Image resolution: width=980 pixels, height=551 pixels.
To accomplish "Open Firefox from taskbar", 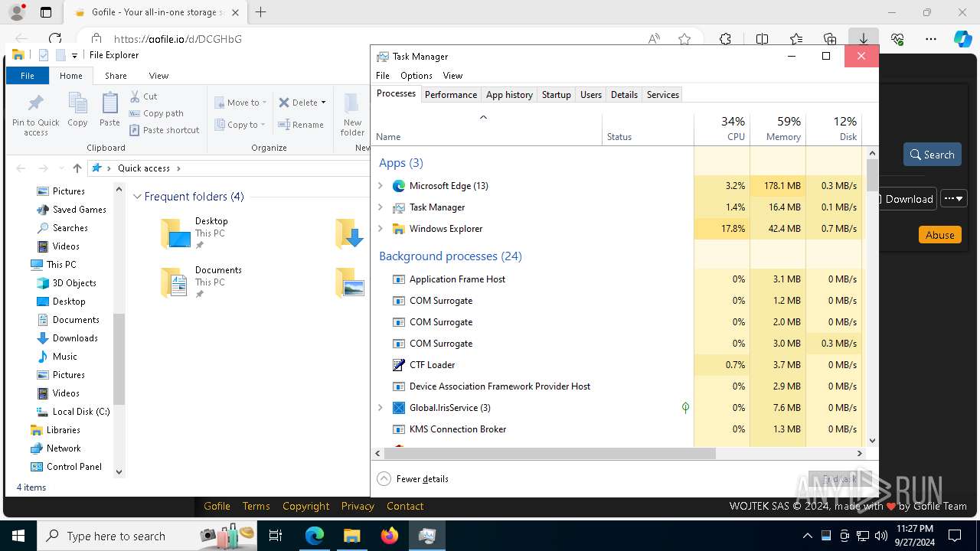I will (x=390, y=536).
